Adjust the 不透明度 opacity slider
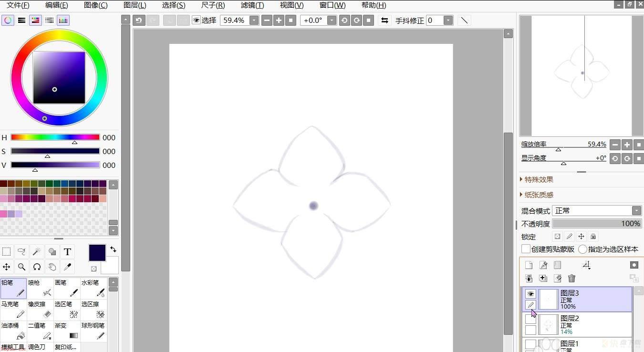644x352 pixels. click(597, 224)
